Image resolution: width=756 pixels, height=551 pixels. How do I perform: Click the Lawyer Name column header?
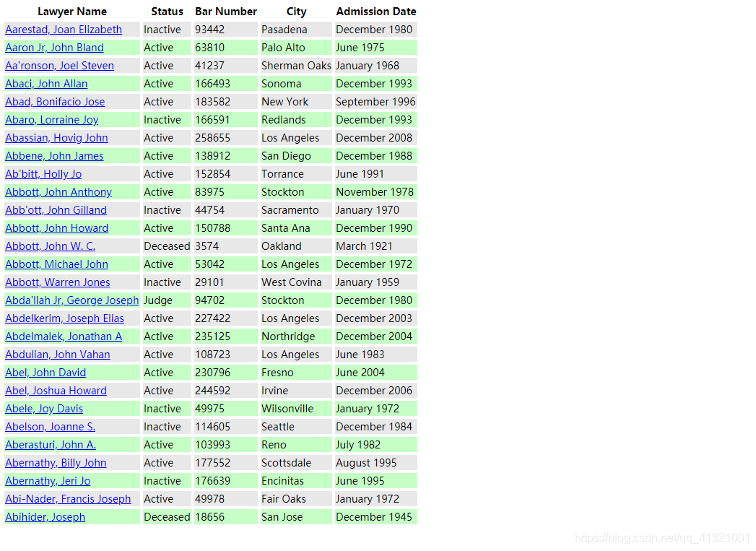[72, 12]
